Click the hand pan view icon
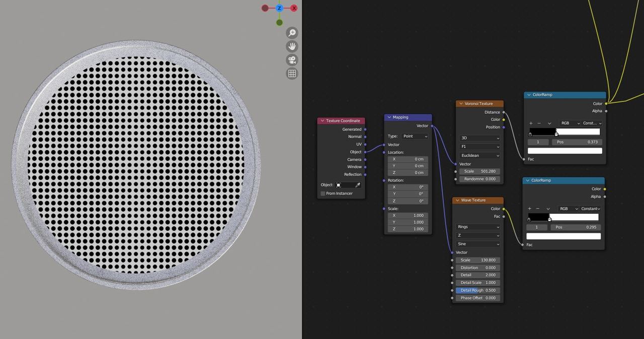Screen dimensions: 644x339 292,46
